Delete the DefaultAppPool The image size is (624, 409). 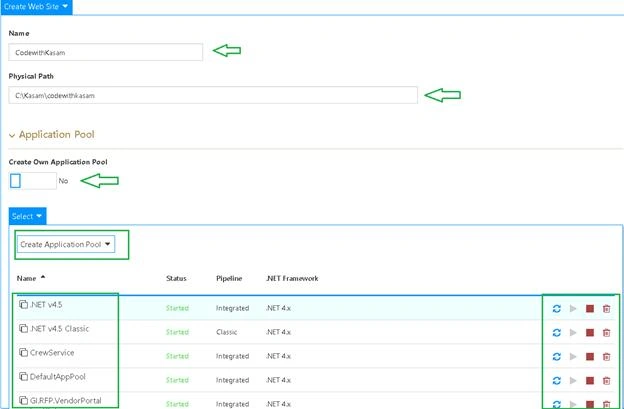coord(606,380)
